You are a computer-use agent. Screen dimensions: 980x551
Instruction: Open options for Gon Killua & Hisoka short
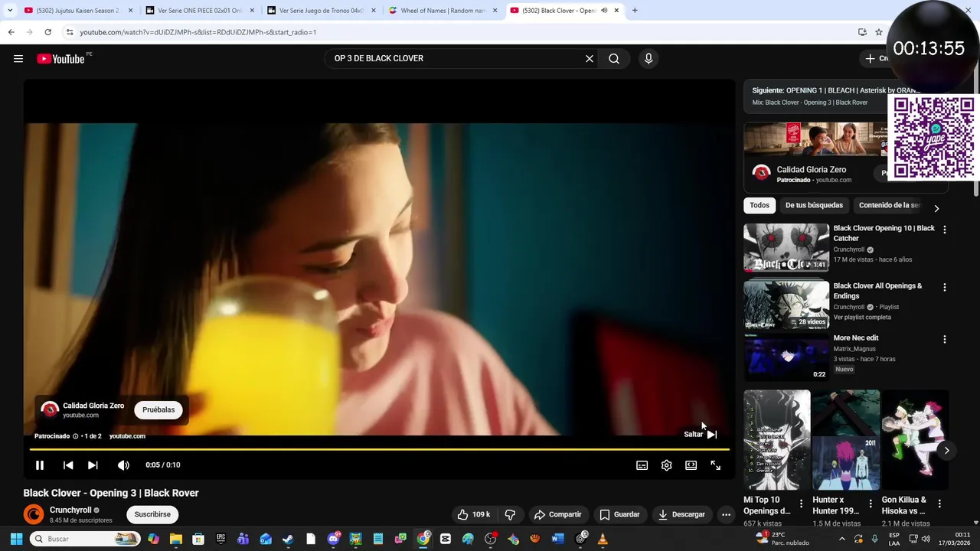pyautogui.click(x=939, y=504)
